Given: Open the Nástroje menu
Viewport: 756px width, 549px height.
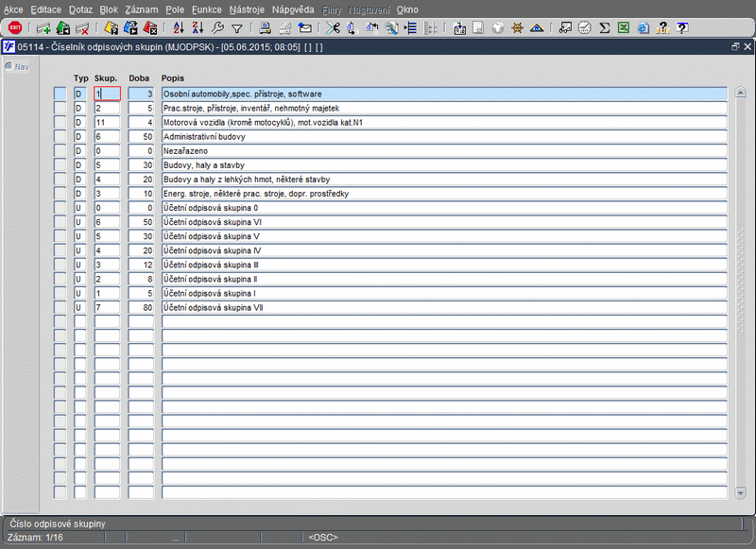Looking at the screenshot, I should 247,9.
